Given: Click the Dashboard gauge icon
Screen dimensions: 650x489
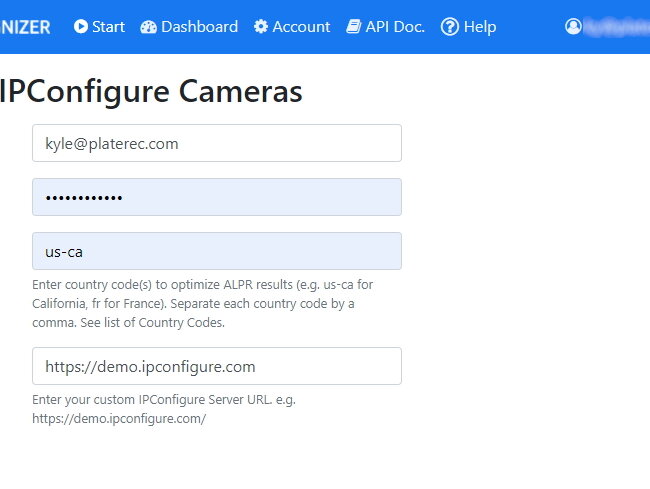Looking at the screenshot, I should (148, 27).
